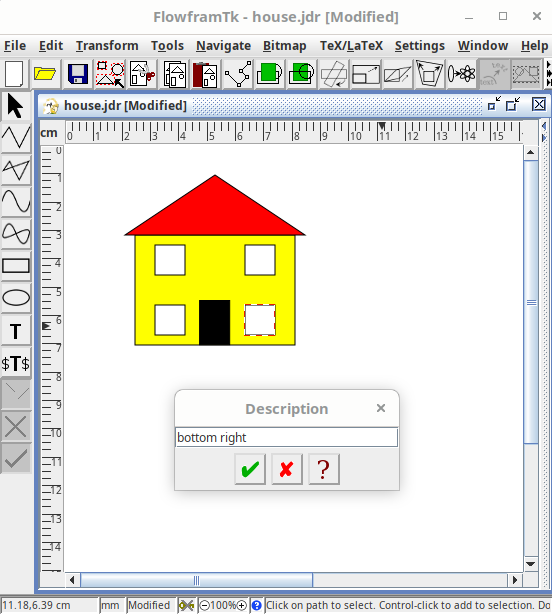The width and height of the screenshot is (552, 616).
Task: Choose the Open Line path tool
Action: (16, 138)
